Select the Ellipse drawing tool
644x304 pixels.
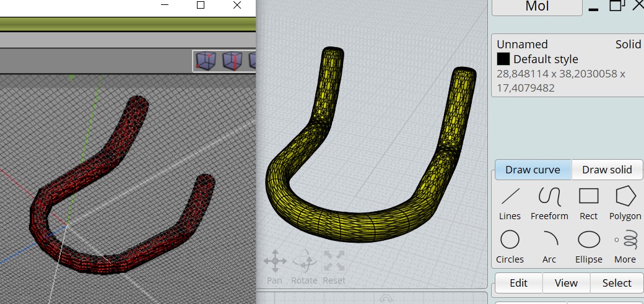(588, 247)
